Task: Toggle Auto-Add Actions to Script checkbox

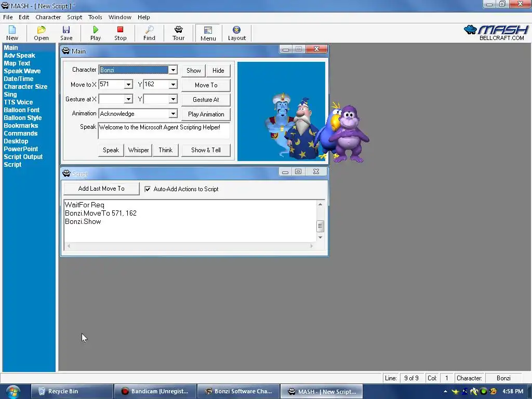Action: tap(148, 189)
